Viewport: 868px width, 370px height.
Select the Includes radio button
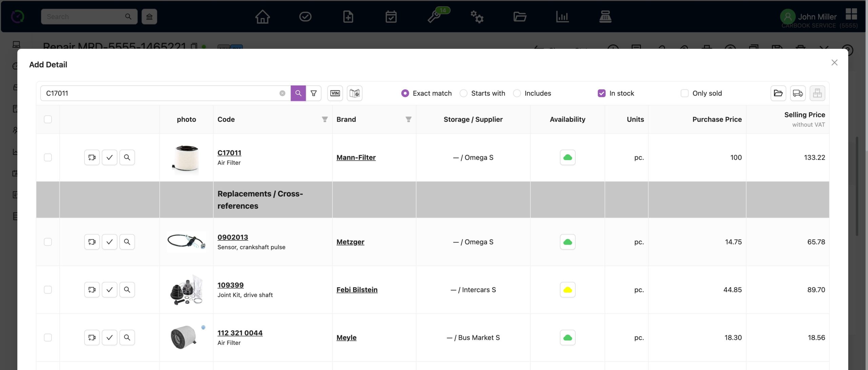tap(517, 93)
